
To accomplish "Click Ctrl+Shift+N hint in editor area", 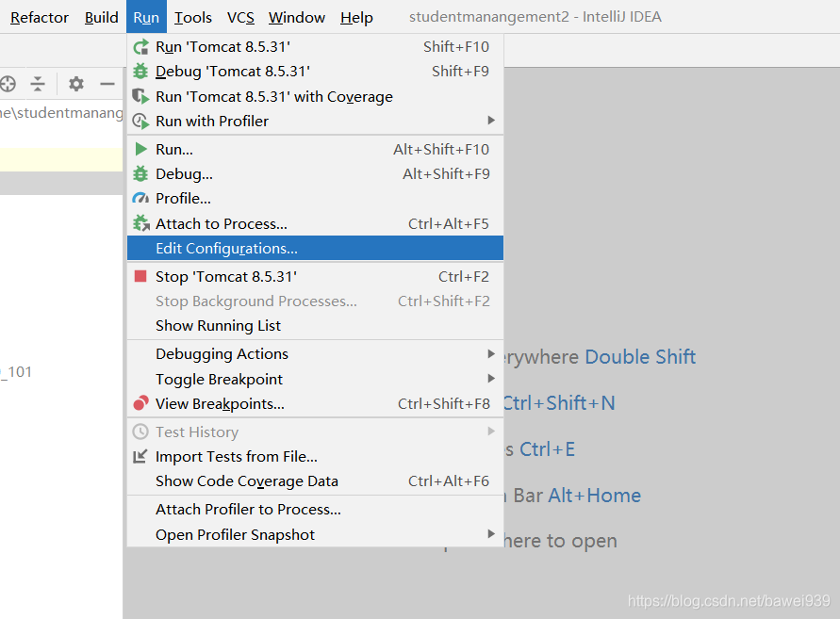I will coord(559,402).
